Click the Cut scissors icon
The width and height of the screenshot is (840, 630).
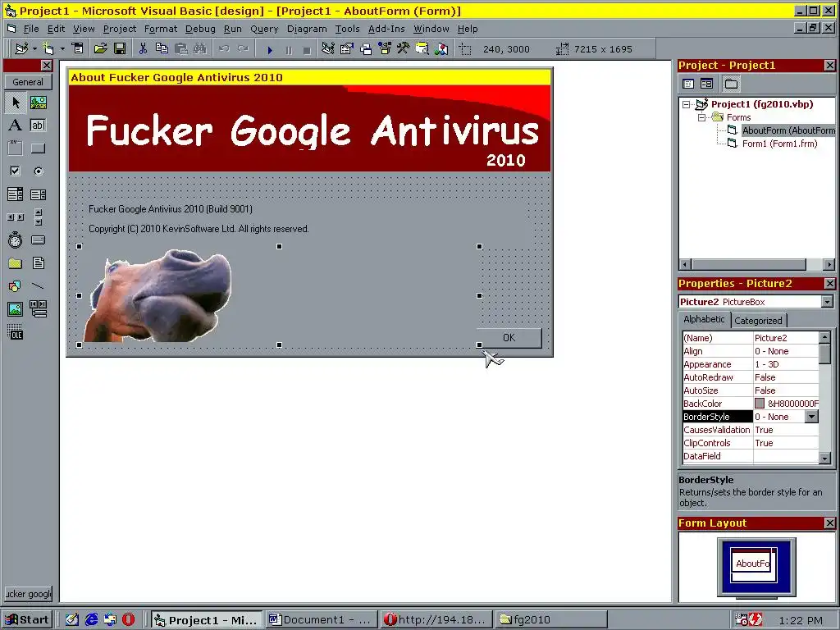click(143, 48)
